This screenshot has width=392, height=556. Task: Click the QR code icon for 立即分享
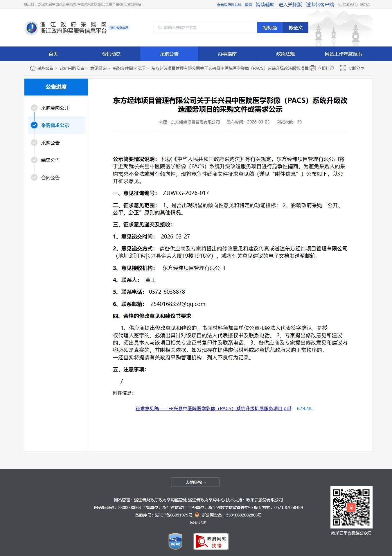click(343, 68)
